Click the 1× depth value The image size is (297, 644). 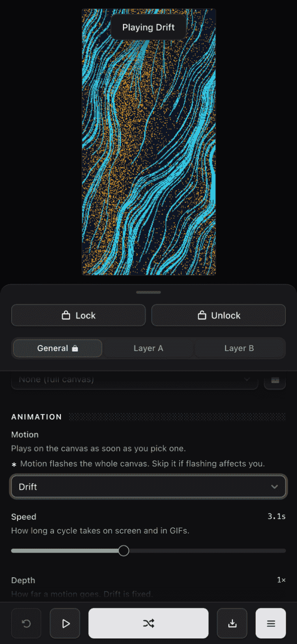tap(281, 580)
